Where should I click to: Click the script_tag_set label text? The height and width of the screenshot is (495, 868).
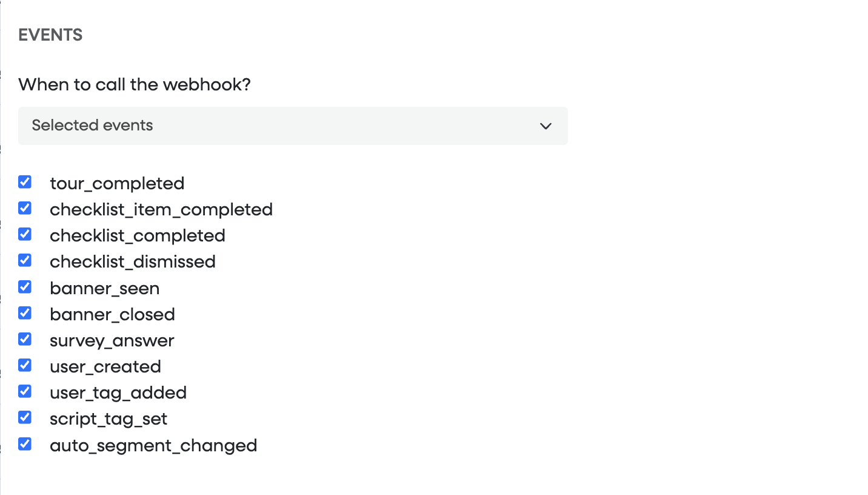[109, 419]
